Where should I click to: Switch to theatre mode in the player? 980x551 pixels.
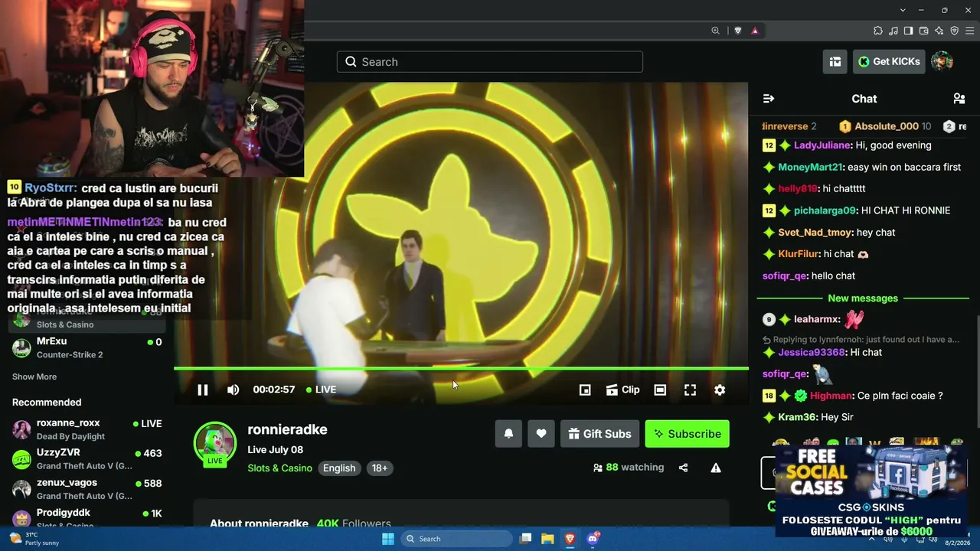[x=660, y=390]
